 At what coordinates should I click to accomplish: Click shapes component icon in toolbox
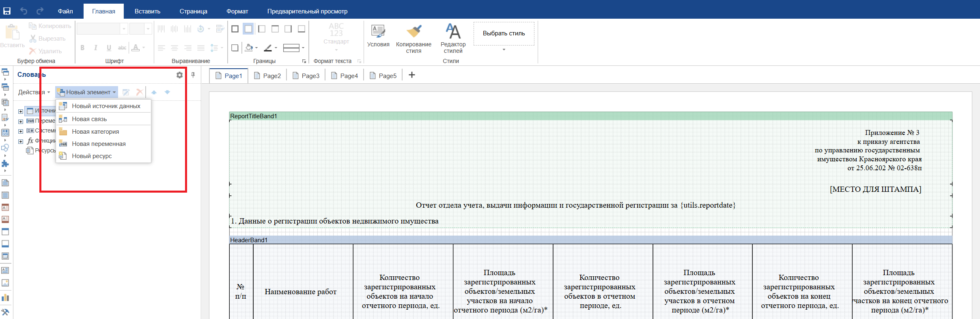[5, 148]
